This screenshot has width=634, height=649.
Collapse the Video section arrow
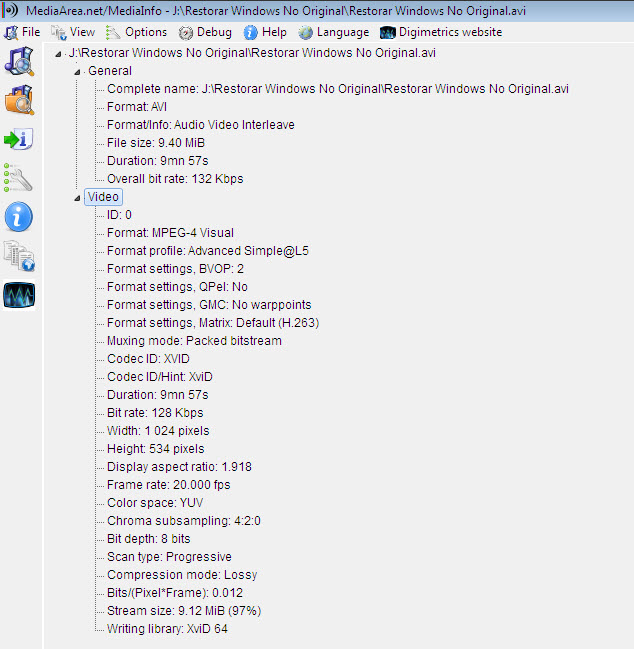(77, 198)
